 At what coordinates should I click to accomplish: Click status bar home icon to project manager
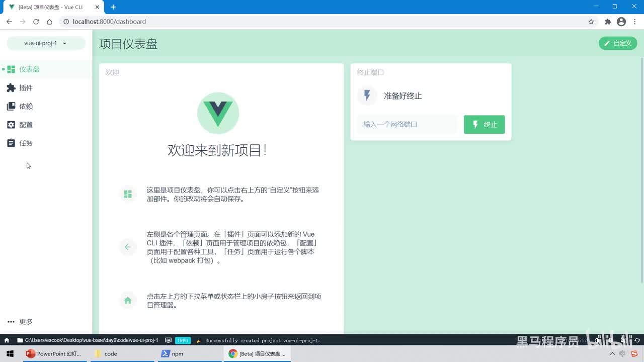(x=7, y=340)
